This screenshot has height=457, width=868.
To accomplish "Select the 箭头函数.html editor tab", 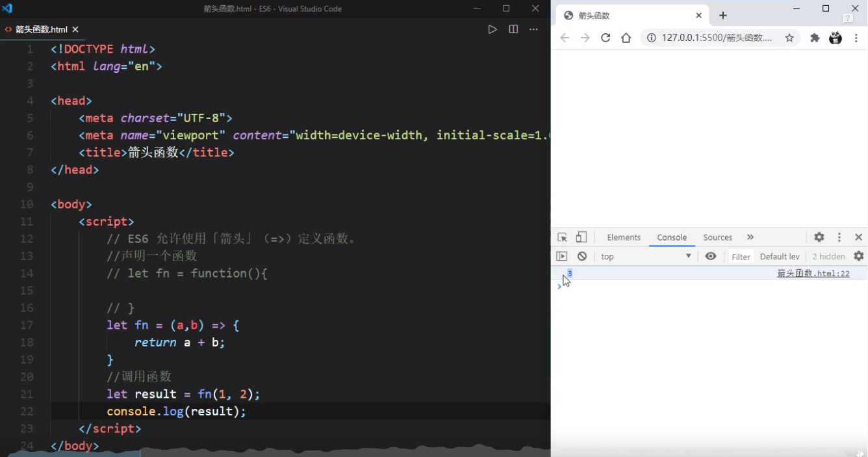I will pos(42,29).
